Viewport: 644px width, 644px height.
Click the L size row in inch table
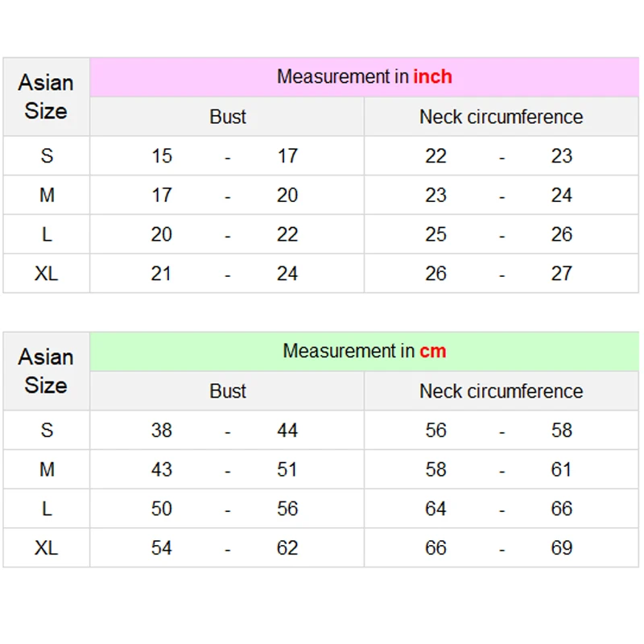point(47,234)
